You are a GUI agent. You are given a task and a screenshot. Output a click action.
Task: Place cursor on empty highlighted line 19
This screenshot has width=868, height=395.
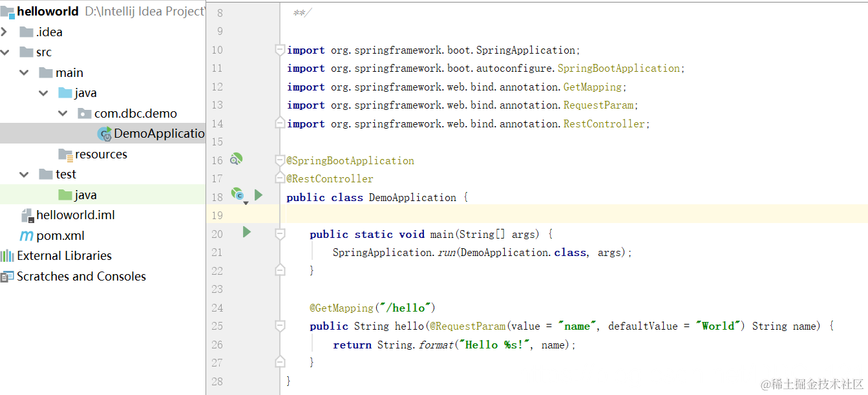[x=575, y=215]
